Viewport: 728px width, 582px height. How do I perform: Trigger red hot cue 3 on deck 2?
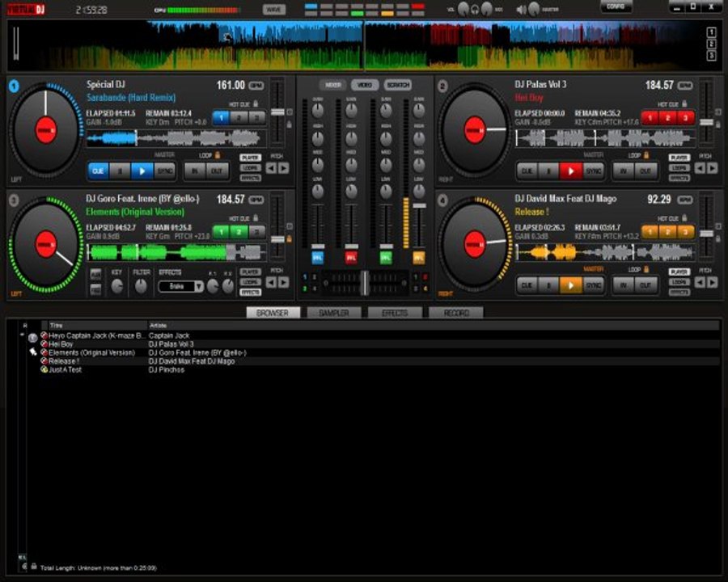coord(685,118)
